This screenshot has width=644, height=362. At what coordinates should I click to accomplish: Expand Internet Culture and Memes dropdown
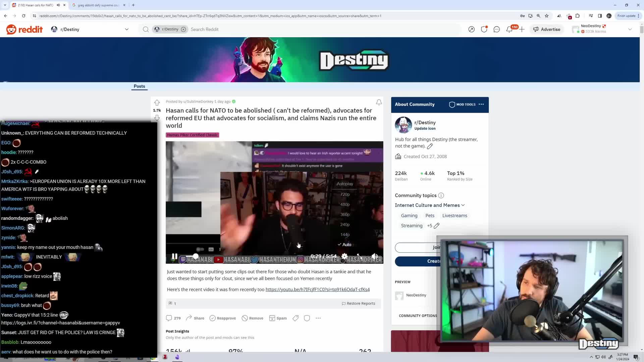pos(430,205)
